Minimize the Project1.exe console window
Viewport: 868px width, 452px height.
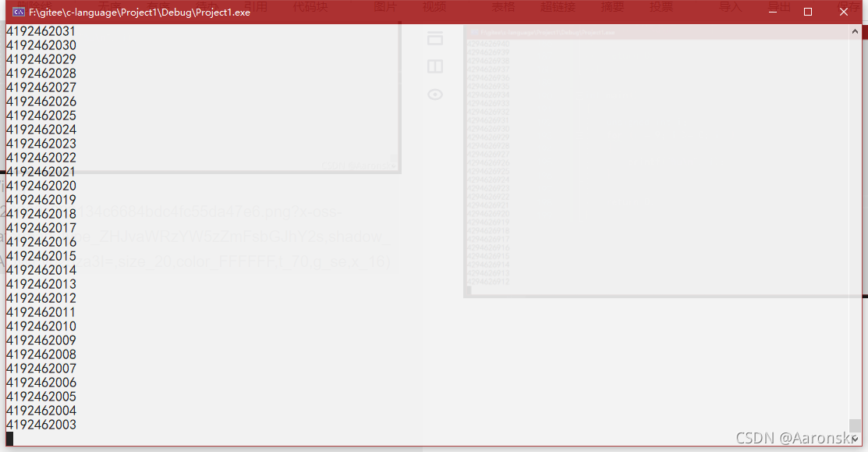(x=773, y=12)
